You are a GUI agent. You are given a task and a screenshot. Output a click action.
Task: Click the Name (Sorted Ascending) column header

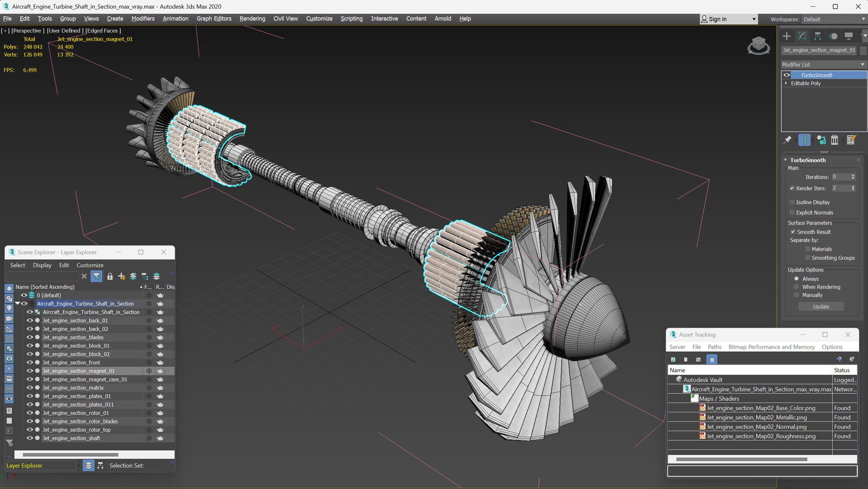tap(79, 287)
